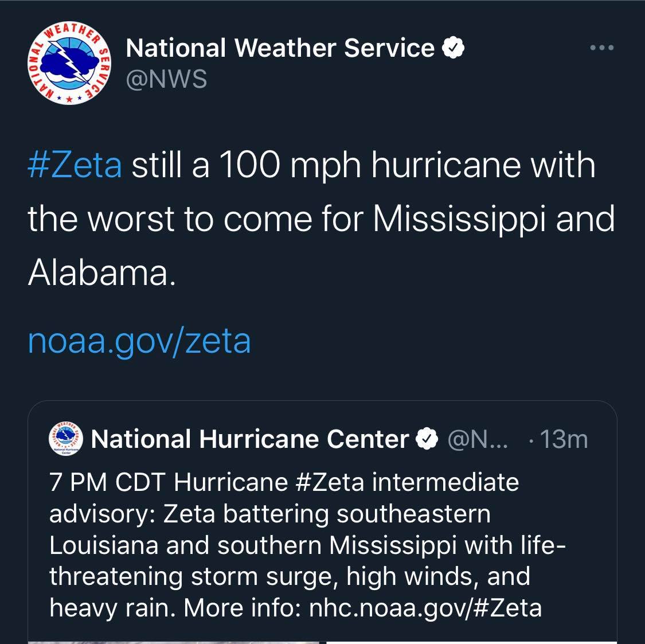This screenshot has width=645, height=644.
Task: Follow the noaa.gov/zeta link
Action: pyautogui.click(x=139, y=341)
